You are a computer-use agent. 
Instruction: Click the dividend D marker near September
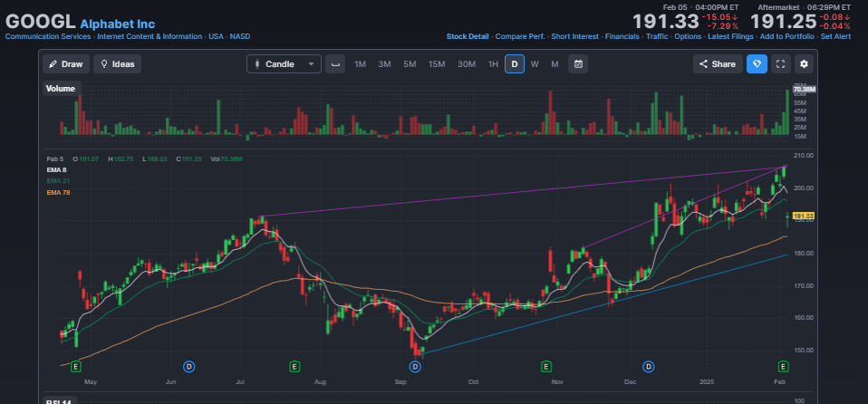(x=415, y=366)
